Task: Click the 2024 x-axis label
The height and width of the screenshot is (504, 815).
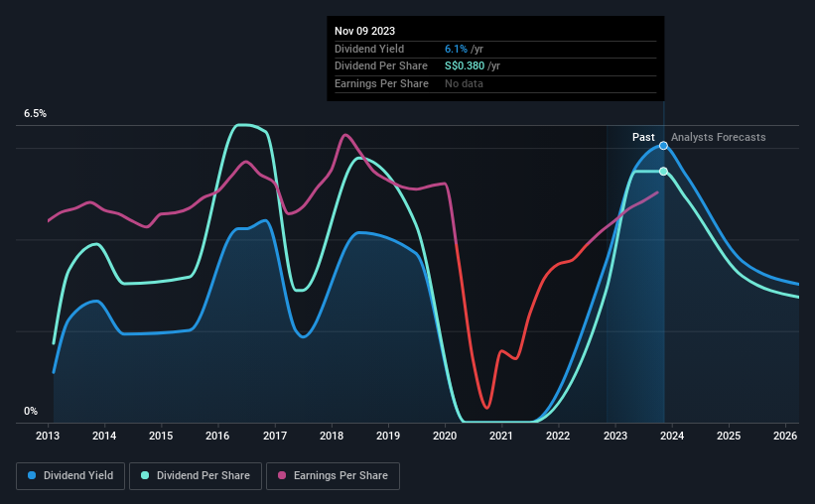Action: 671,436
